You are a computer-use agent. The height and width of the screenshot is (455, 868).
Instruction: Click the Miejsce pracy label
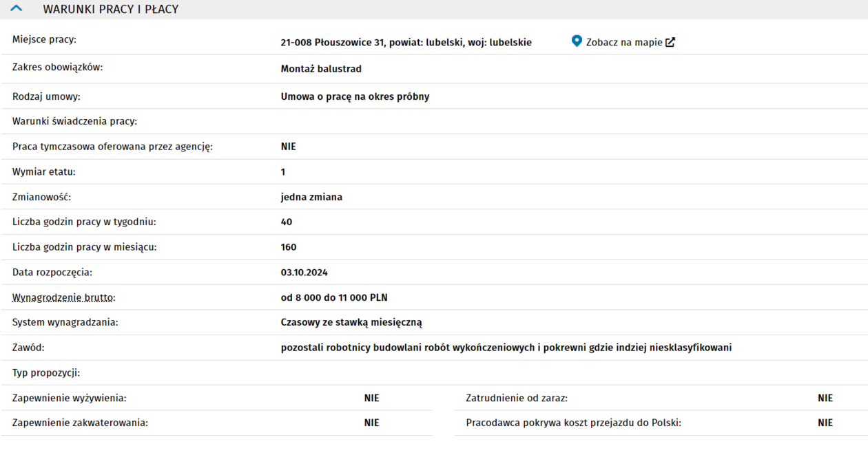point(44,39)
